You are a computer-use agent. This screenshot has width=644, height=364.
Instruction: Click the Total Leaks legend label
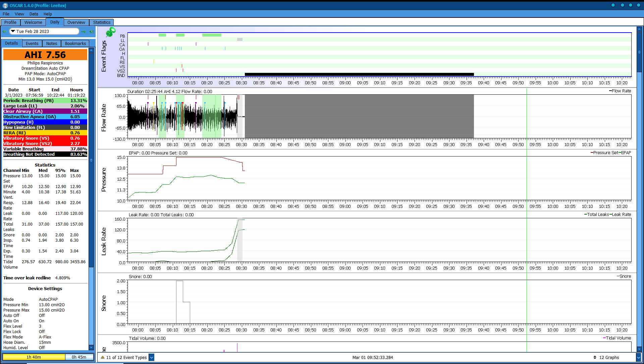(598, 214)
